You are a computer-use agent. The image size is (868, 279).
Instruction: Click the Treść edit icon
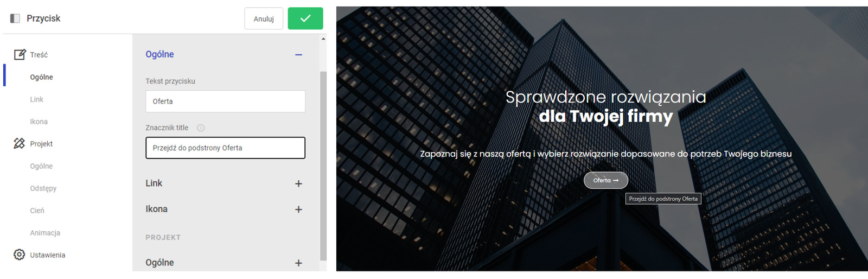pyautogui.click(x=20, y=54)
